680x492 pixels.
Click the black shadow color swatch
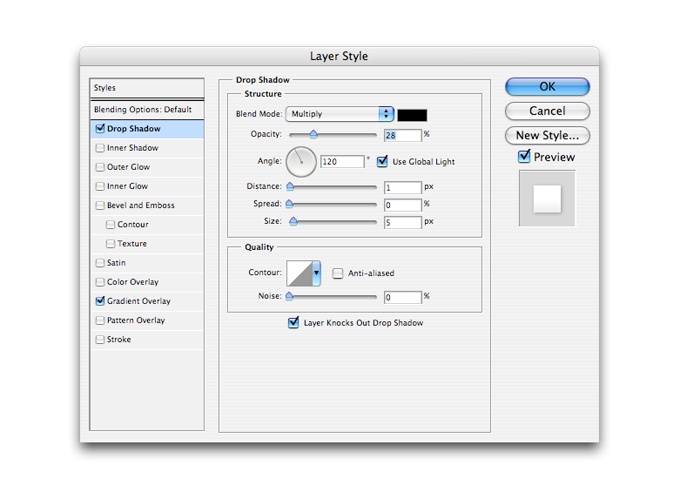(412, 115)
